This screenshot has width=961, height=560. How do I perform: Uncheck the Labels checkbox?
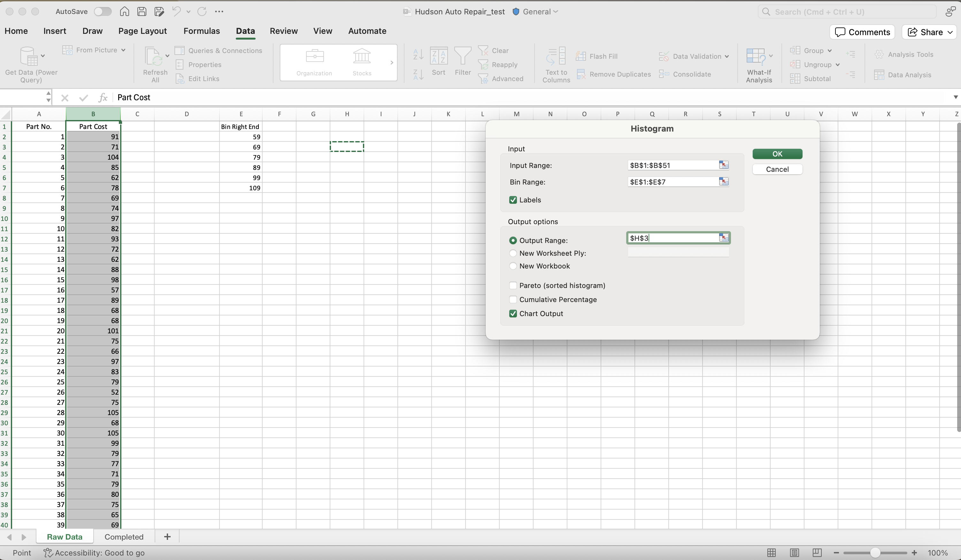point(513,200)
